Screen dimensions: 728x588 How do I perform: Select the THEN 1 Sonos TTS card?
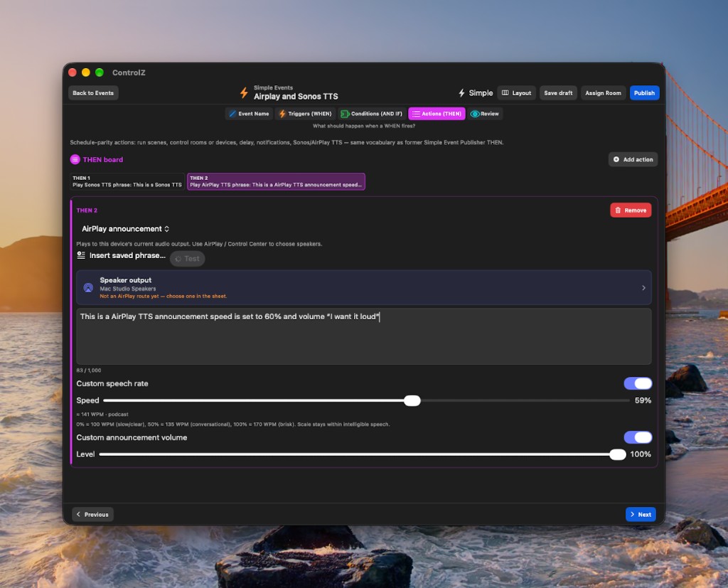coord(127,181)
